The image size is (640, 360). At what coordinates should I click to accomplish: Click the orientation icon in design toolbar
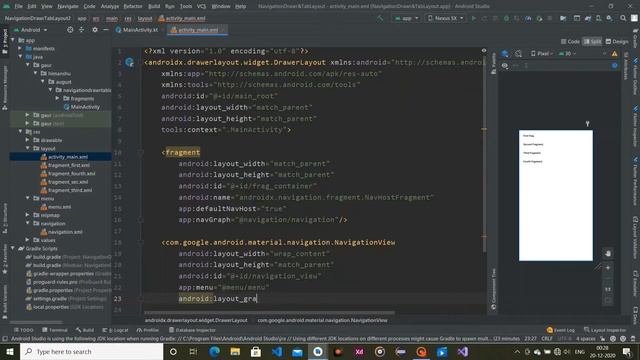click(x=518, y=53)
